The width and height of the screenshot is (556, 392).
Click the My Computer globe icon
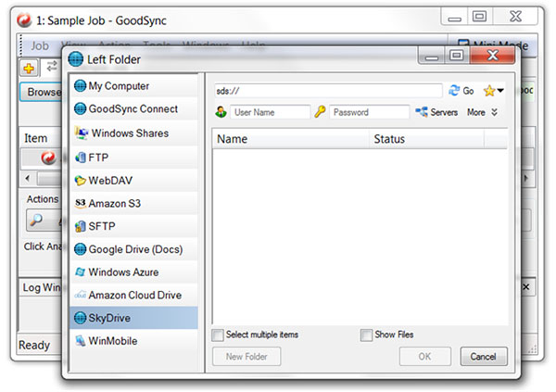[x=80, y=86]
